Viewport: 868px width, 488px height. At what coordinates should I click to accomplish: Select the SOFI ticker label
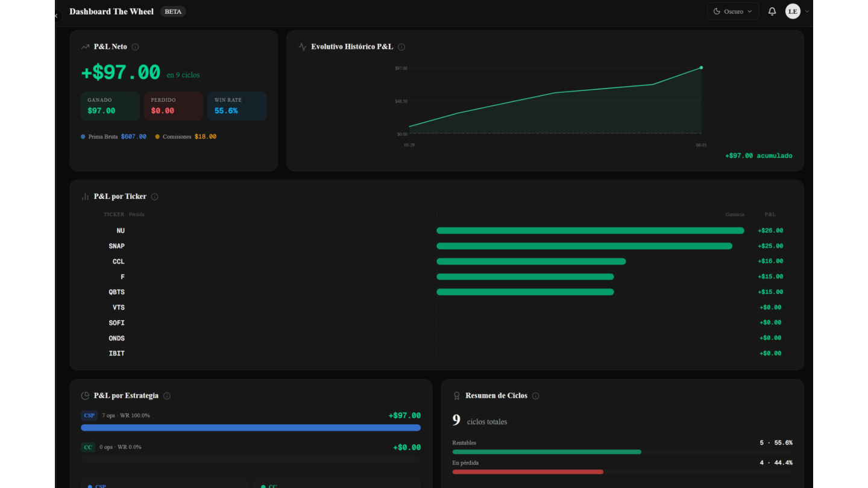tap(117, 323)
